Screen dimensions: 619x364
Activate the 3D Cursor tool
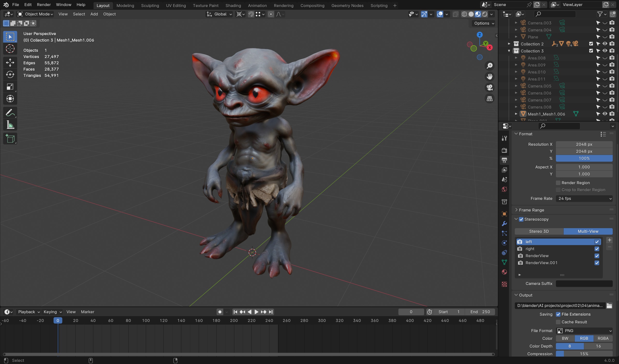10,49
